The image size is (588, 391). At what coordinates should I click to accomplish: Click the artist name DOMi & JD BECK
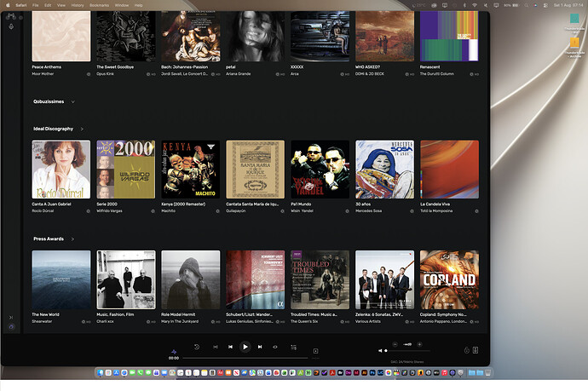[x=370, y=74]
